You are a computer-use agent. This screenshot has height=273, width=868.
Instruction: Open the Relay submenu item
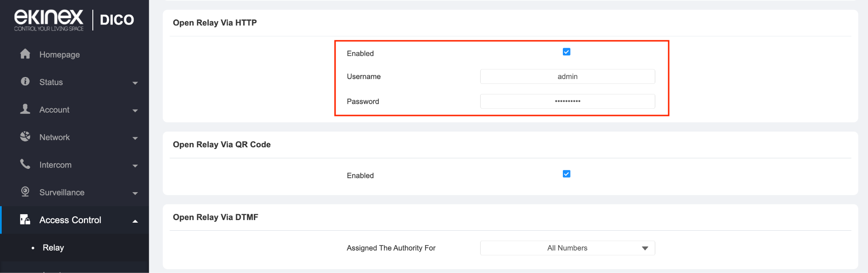pos(53,248)
